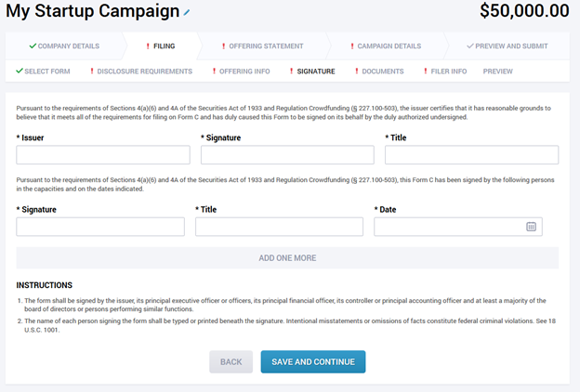Image resolution: width=580 pixels, height=392 pixels.
Task: Open the Offering Statement step
Action: [262, 46]
